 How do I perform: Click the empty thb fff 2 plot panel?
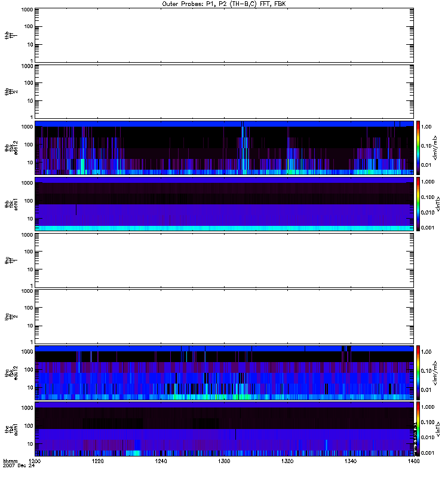224,91
